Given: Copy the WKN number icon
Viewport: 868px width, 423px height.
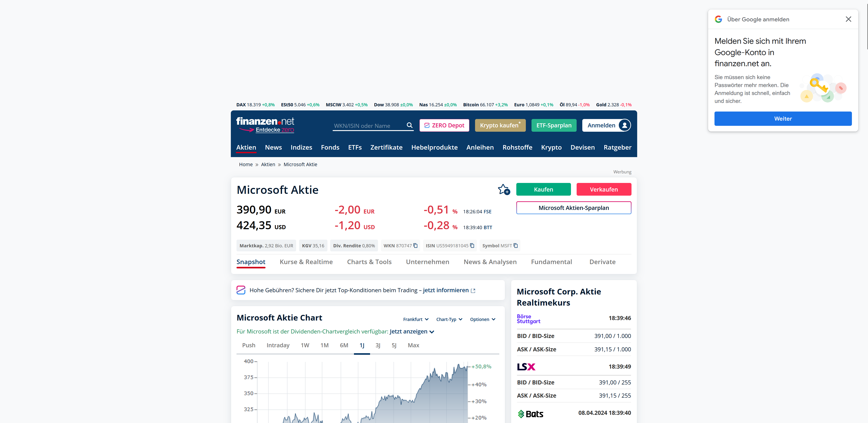Looking at the screenshot, I should tap(415, 246).
